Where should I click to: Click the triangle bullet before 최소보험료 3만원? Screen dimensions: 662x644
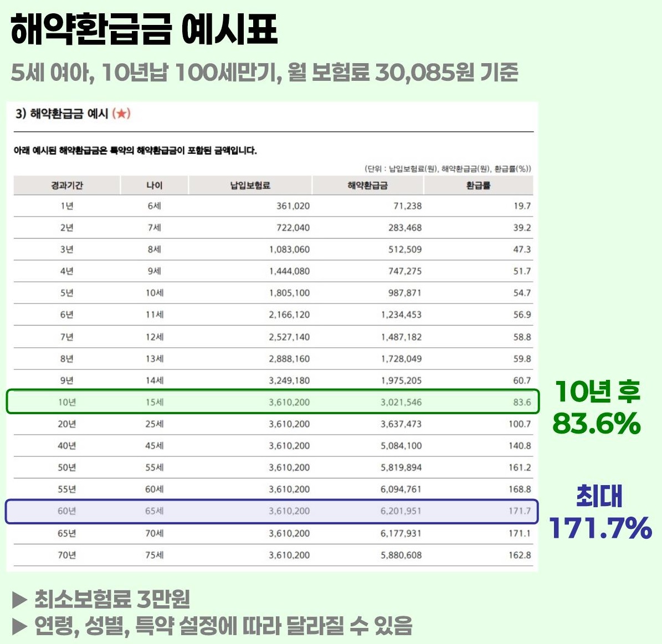[x=19, y=600]
